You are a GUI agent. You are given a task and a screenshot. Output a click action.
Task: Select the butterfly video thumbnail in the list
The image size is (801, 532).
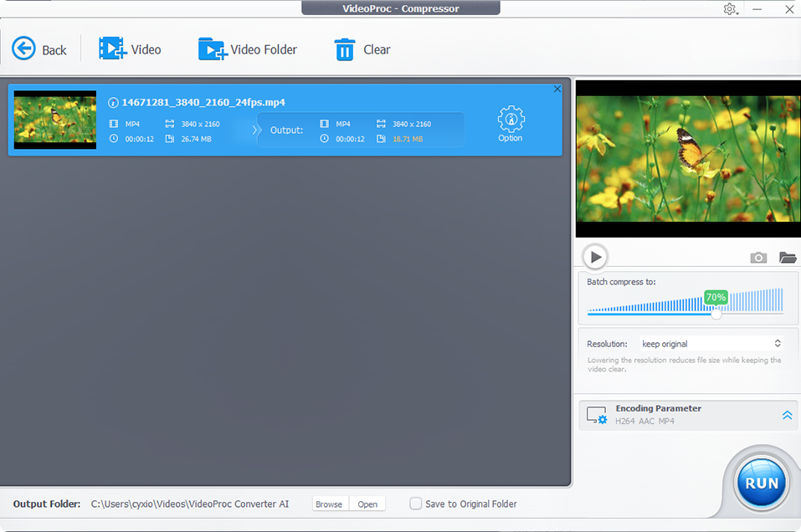coord(55,120)
